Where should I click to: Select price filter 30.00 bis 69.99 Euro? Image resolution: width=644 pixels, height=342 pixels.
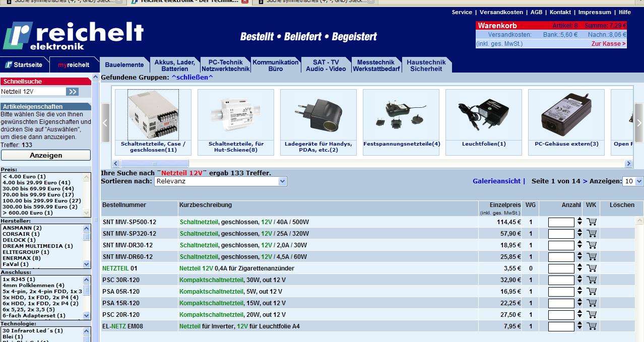[x=38, y=189]
